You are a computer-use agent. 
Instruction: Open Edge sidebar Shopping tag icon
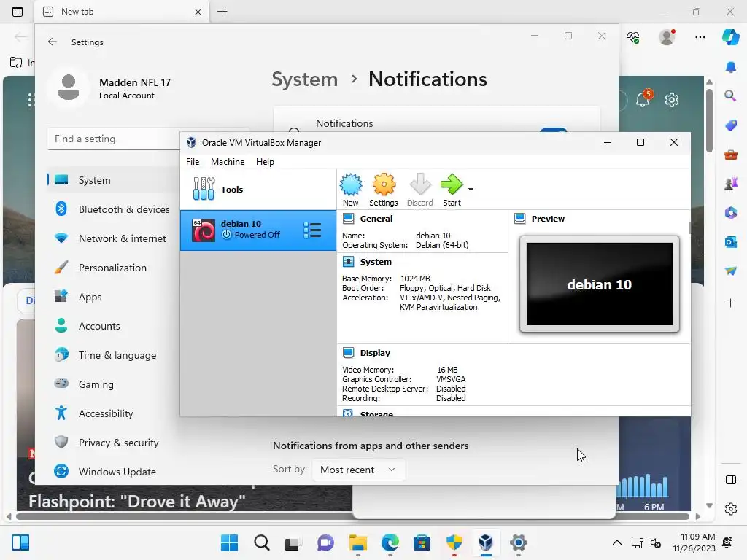(x=731, y=125)
